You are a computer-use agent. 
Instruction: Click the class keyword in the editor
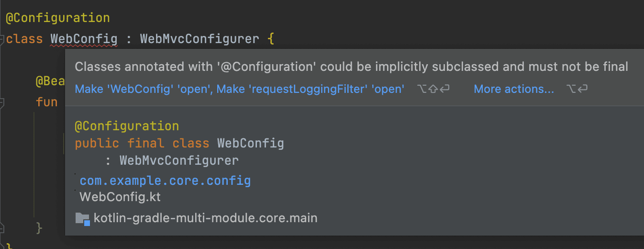[x=24, y=39]
